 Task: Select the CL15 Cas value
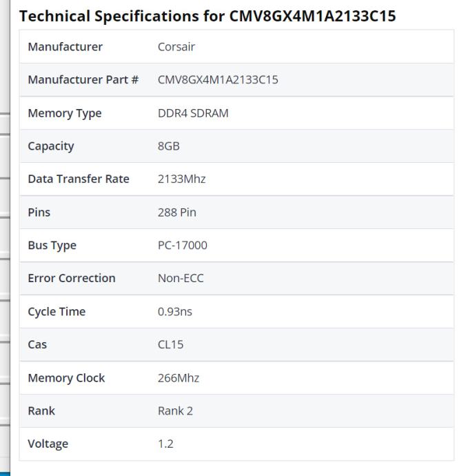click(171, 345)
